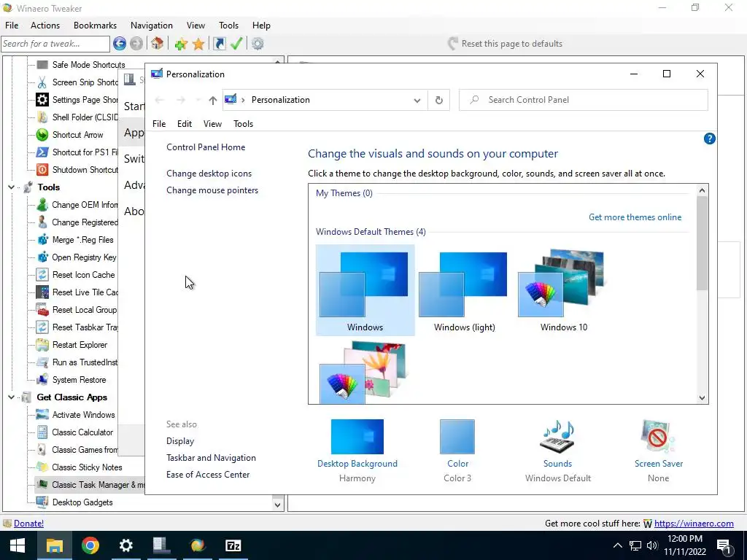Open Sounds Windows Default icon
The image size is (747, 560).
pyautogui.click(x=557, y=437)
